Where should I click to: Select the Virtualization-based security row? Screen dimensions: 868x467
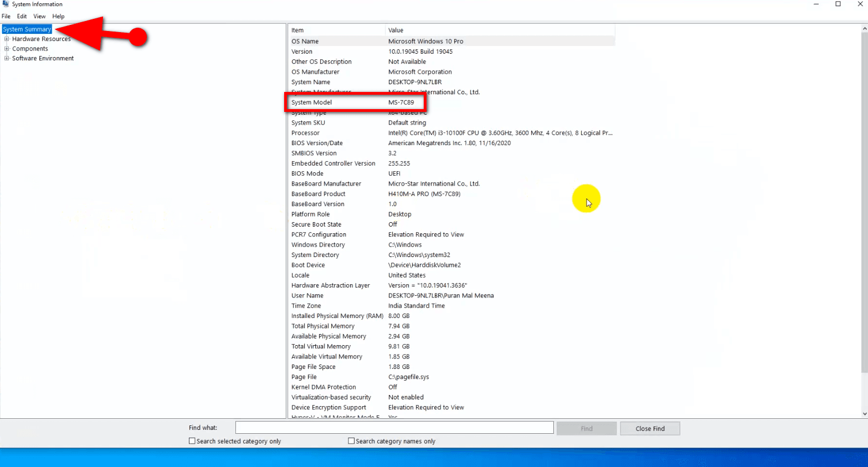[x=451, y=397]
